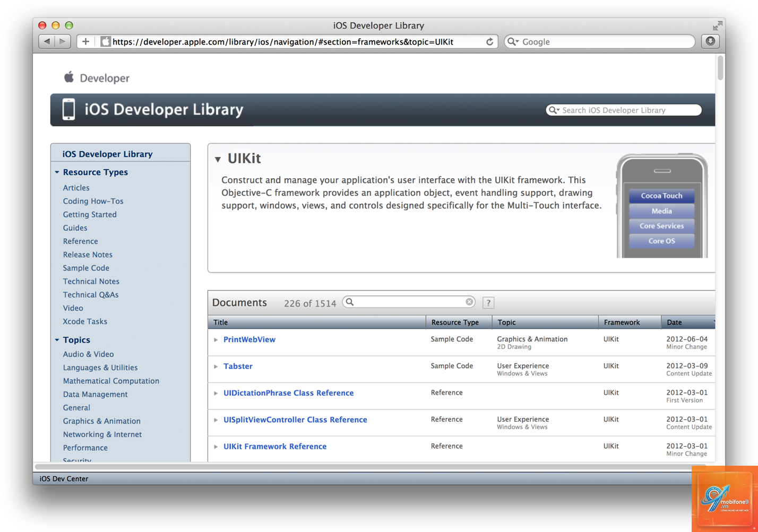This screenshot has width=758, height=532.
Task: Expand the UIDictationPhrase Class Reference row
Action: coord(216,393)
